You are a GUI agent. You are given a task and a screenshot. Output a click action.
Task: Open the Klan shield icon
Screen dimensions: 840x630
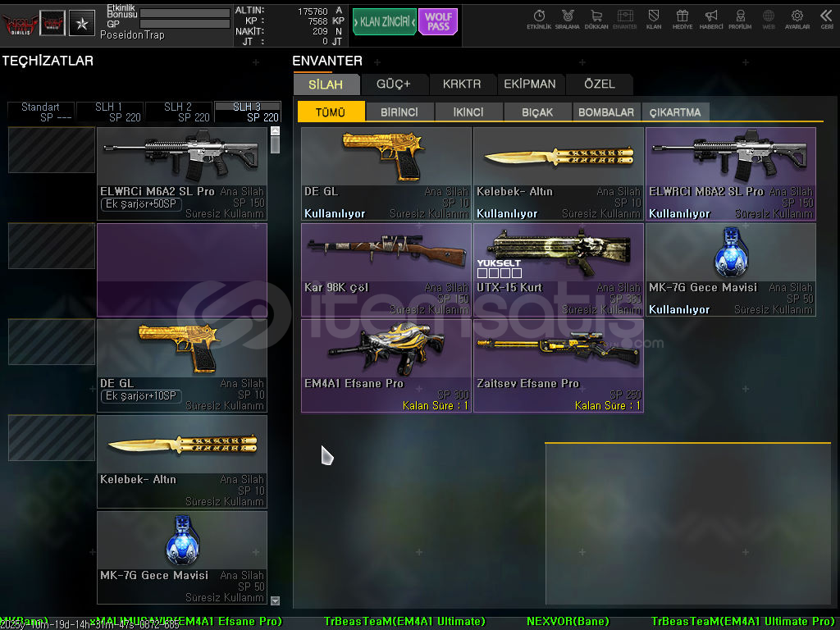coord(654,19)
